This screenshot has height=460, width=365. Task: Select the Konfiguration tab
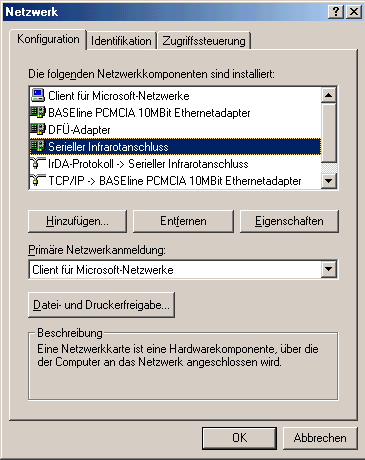[x=48, y=39]
